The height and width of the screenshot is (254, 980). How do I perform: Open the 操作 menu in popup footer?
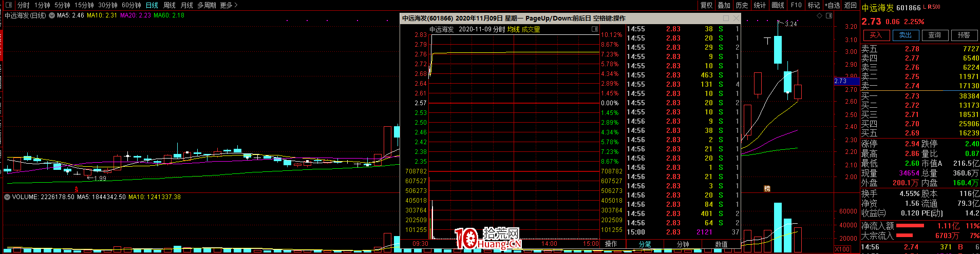pyautogui.click(x=611, y=244)
